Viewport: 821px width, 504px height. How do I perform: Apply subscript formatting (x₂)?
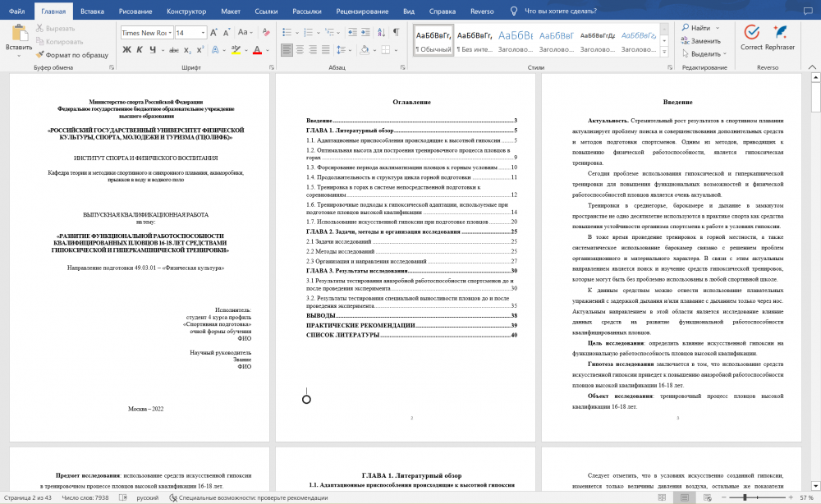point(187,50)
